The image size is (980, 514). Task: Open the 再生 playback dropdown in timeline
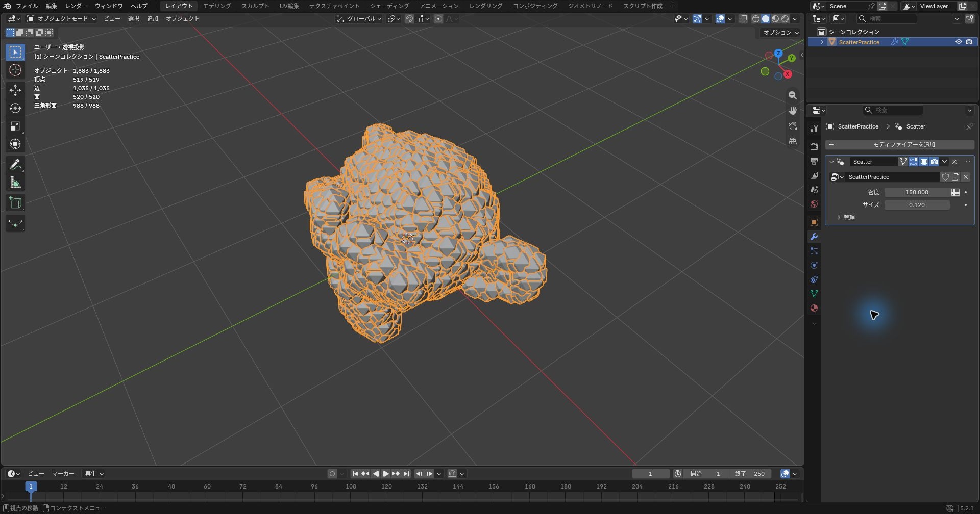click(94, 474)
